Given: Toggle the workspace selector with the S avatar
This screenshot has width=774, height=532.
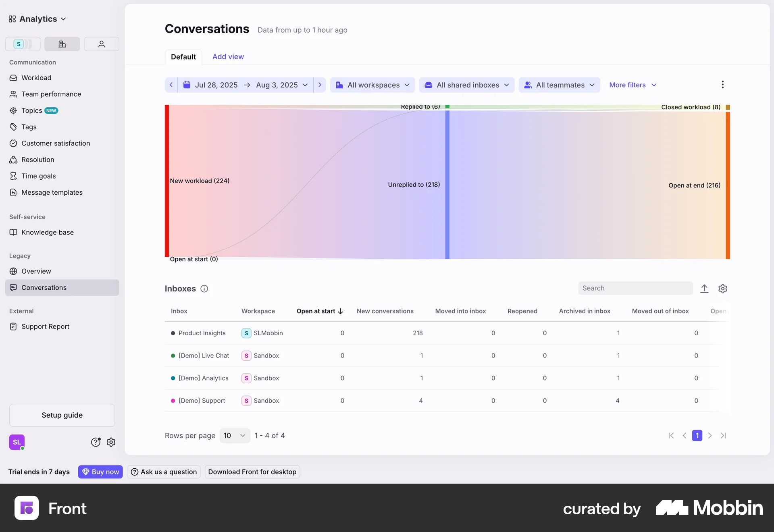Looking at the screenshot, I should [x=23, y=44].
